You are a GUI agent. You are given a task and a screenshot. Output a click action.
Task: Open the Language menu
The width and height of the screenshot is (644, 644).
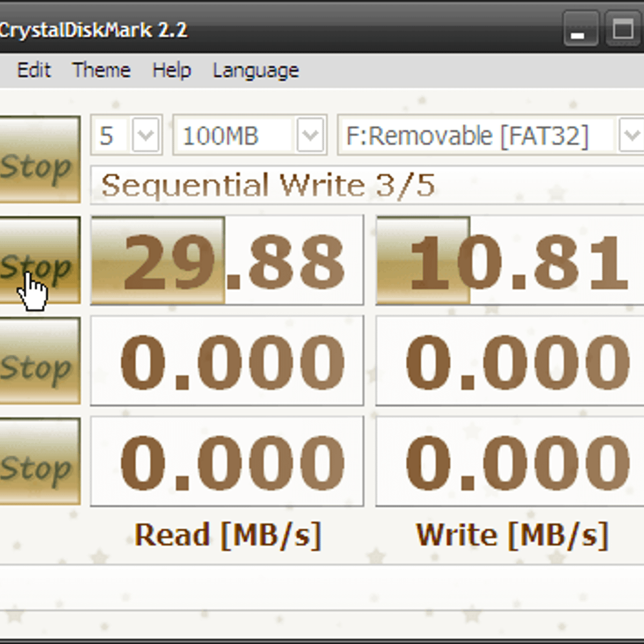click(x=255, y=70)
